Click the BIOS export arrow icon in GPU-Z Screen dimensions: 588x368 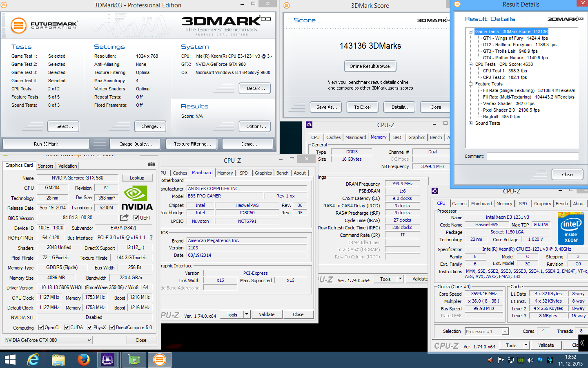click(x=125, y=218)
